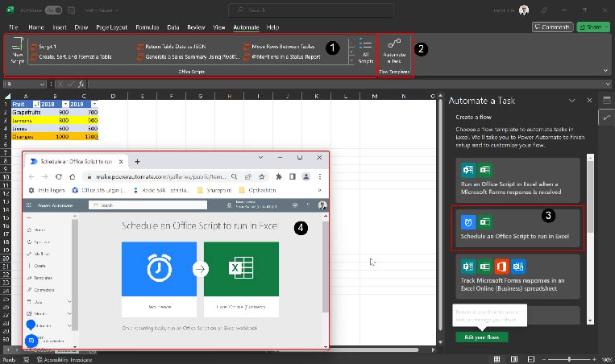Run Script 1 from the Office Scripts gallery

pyautogui.click(x=44, y=47)
